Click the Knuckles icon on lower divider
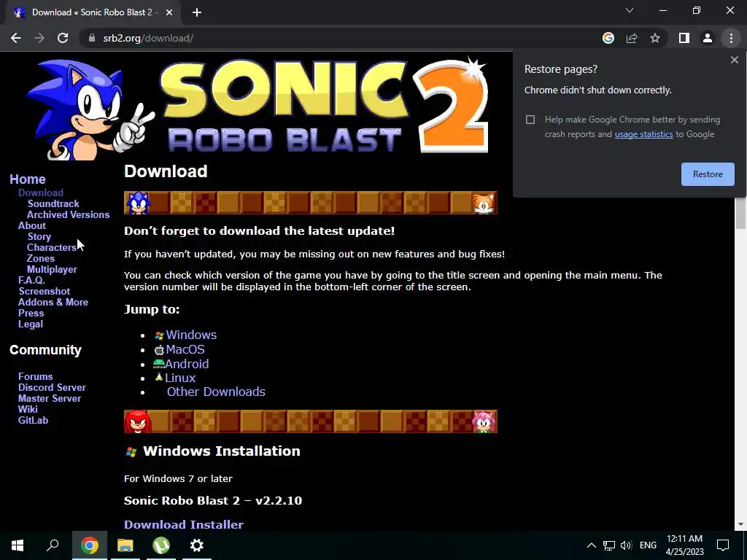Screen dimensions: 747x560 coord(138,421)
